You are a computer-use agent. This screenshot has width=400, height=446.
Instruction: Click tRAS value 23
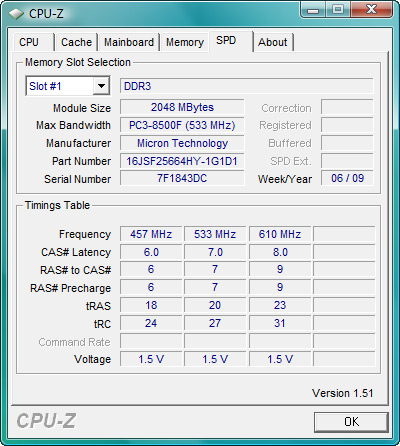pyautogui.click(x=280, y=305)
